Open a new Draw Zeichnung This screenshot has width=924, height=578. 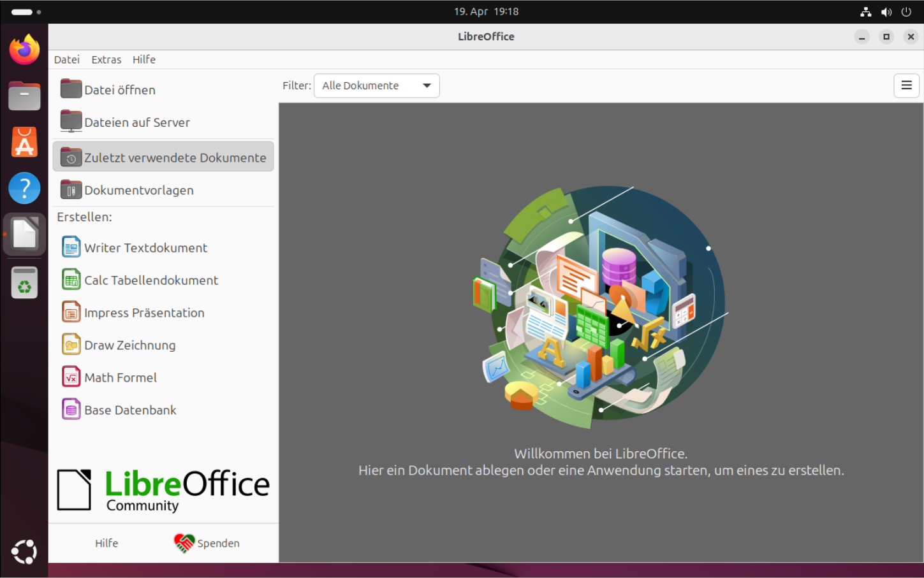pos(129,345)
